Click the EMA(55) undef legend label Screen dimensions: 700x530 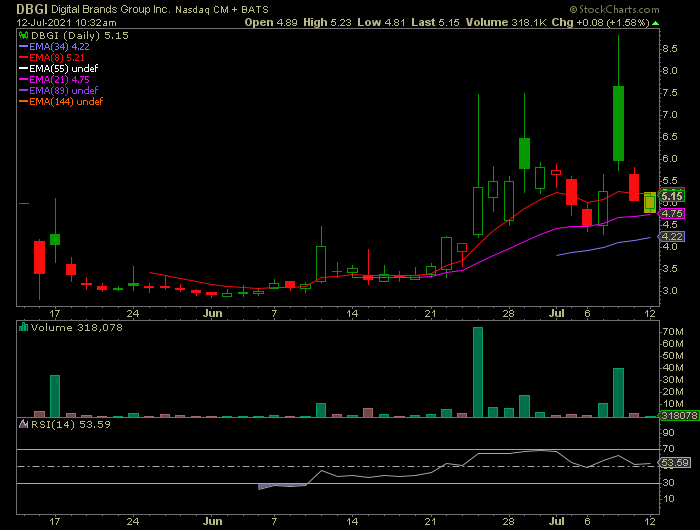click(64, 68)
